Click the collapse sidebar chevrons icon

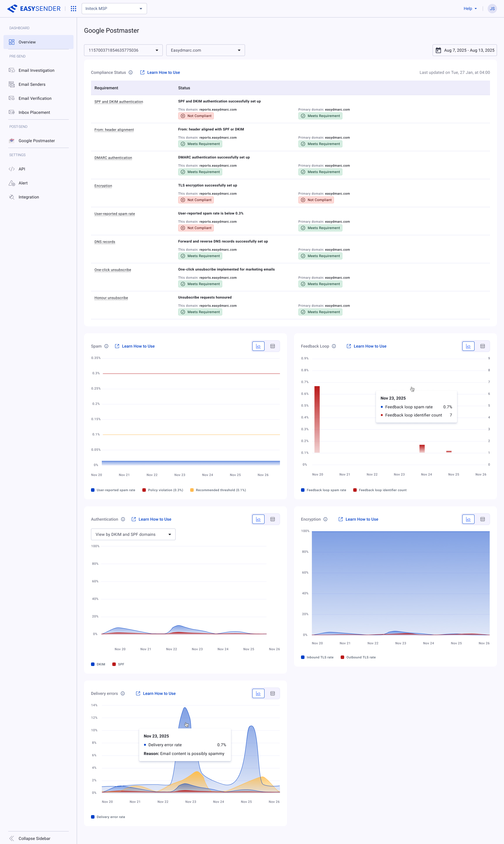click(x=12, y=838)
